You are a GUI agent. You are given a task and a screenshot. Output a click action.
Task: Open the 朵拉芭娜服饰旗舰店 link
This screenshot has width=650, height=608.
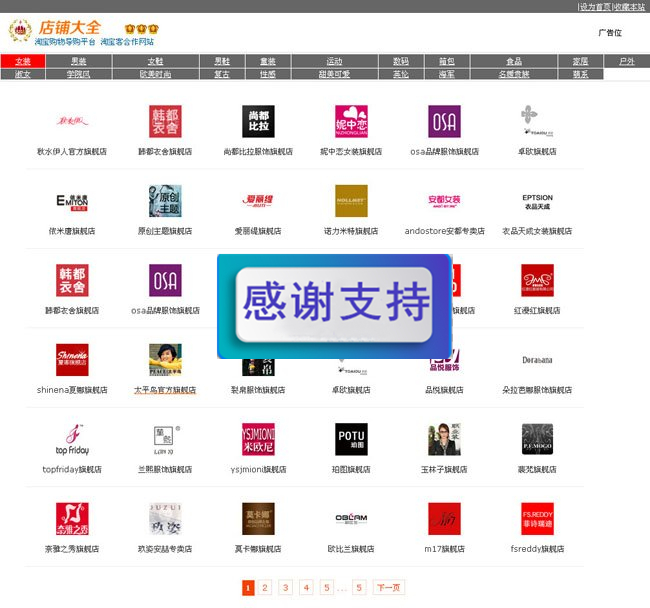537,390
